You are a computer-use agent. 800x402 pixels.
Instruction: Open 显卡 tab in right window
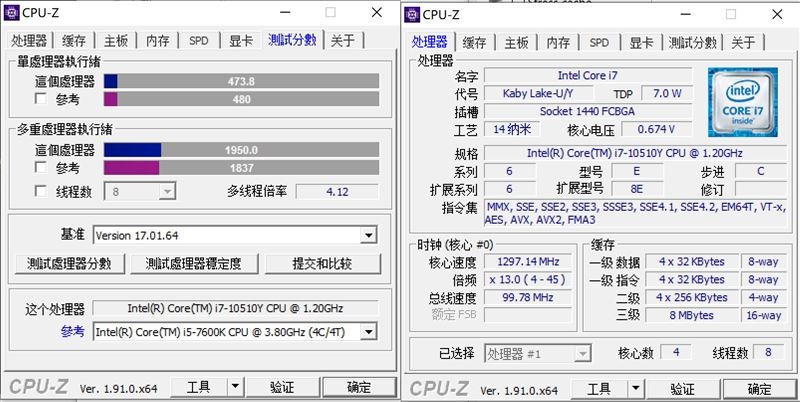point(641,42)
